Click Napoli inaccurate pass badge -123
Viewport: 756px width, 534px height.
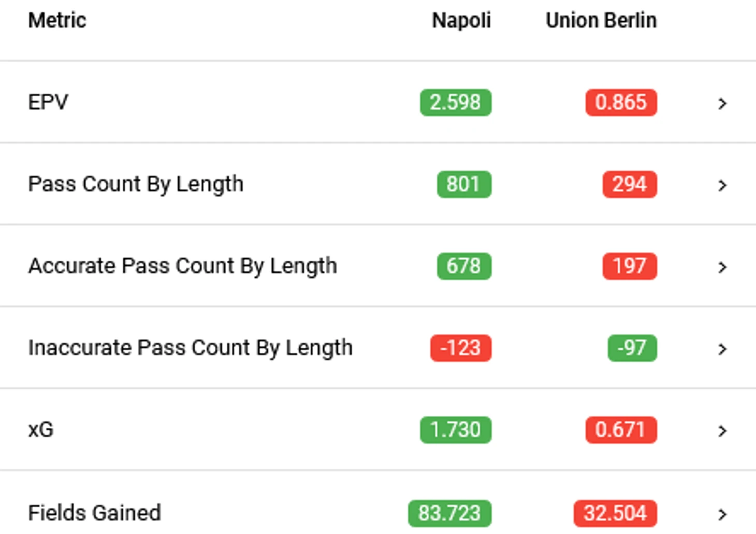(x=460, y=348)
